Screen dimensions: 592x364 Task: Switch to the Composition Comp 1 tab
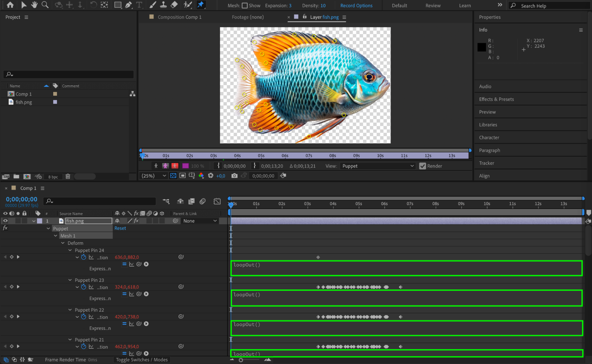click(x=179, y=17)
